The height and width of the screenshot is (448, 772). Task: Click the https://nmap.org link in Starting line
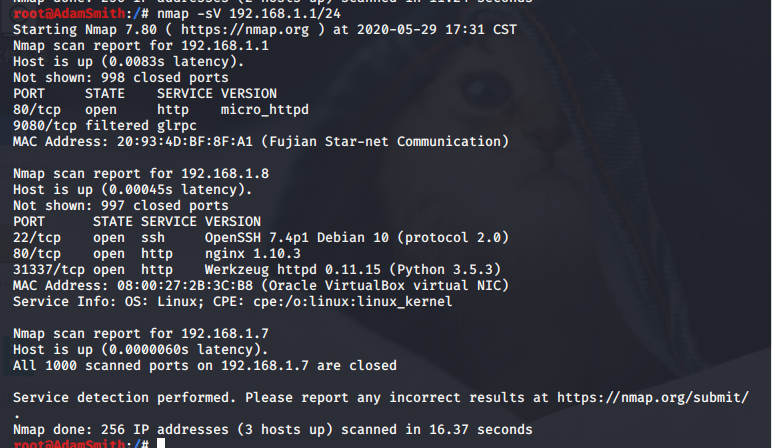point(245,30)
